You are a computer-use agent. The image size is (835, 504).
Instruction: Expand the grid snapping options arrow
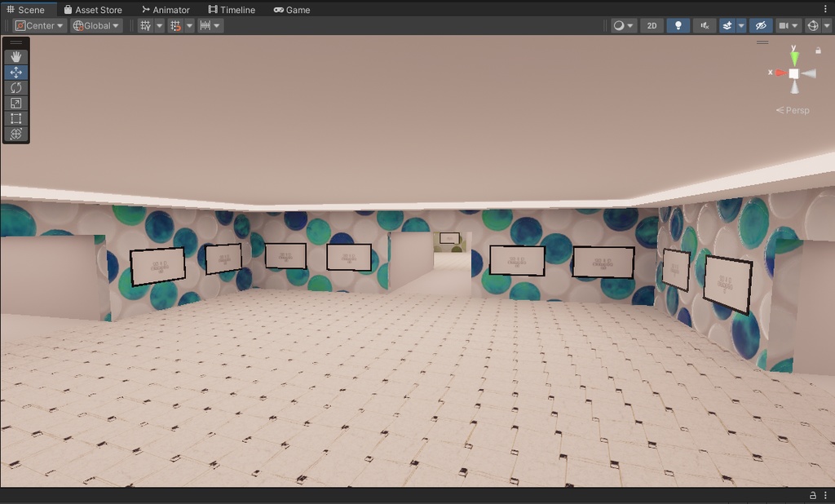click(x=189, y=25)
